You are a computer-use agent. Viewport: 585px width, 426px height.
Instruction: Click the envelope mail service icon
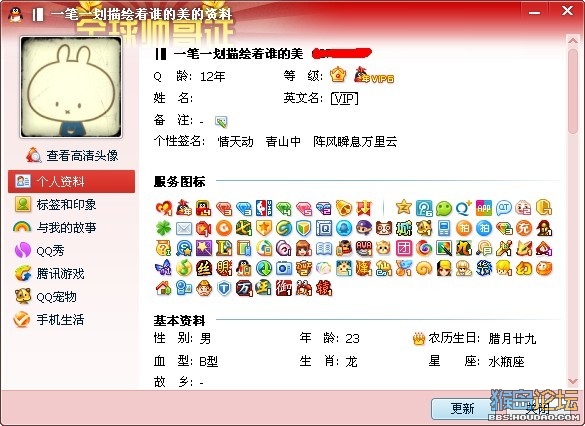(x=184, y=228)
